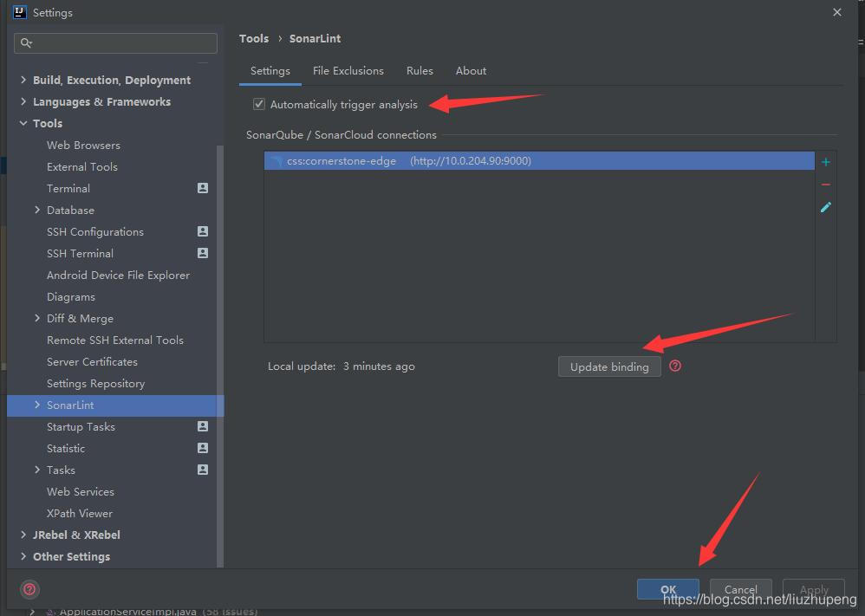Screen dimensions: 865x616
Task: Click the profile icon next to Startup Tasks
Action: tap(203, 426)
